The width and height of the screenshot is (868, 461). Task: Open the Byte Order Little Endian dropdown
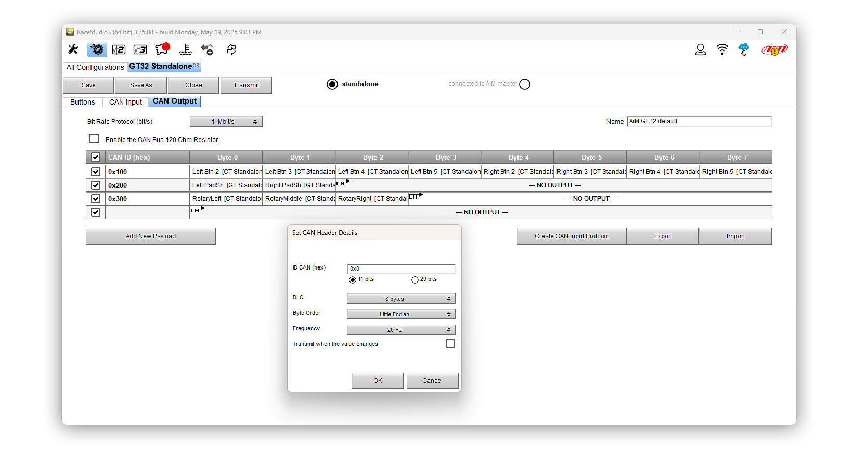click(x=401, y=314)
